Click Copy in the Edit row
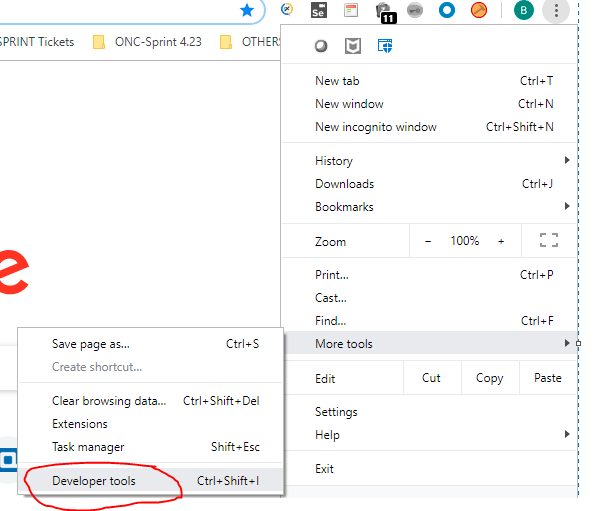Viewport: 606px width, 511px height. click(x=490, y=378)
